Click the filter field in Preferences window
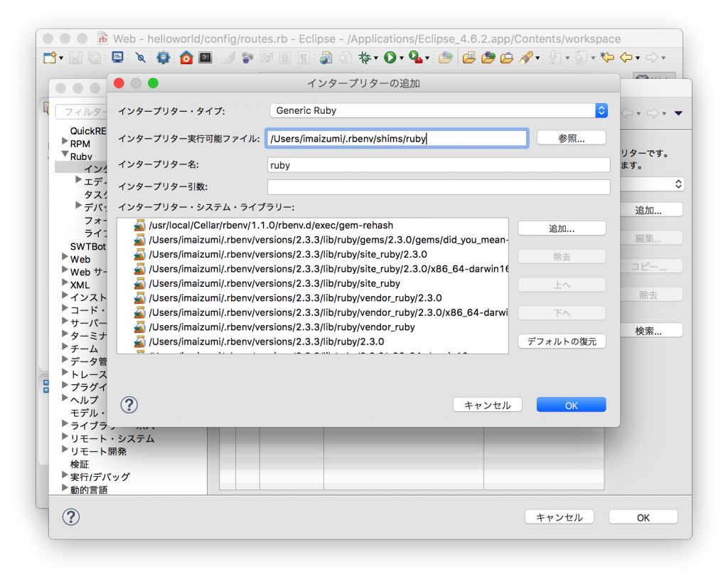Screen dimensions: 728x582 click(81, 112)
